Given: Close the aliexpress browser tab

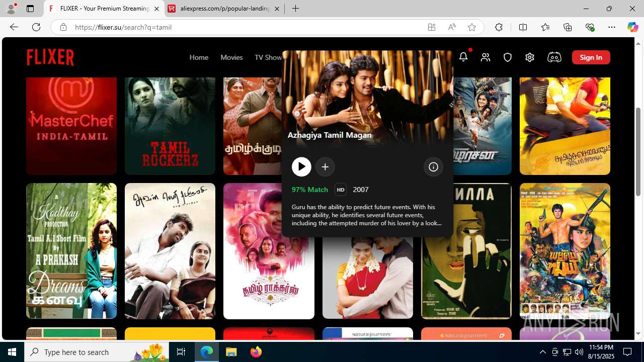Looking at the screenshot, I should pos(277,9).
